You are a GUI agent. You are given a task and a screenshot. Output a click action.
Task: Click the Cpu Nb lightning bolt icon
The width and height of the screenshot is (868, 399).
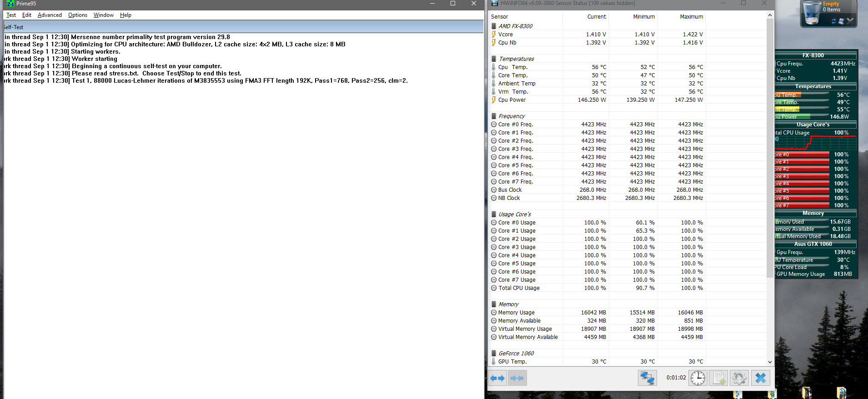point(494,42)
